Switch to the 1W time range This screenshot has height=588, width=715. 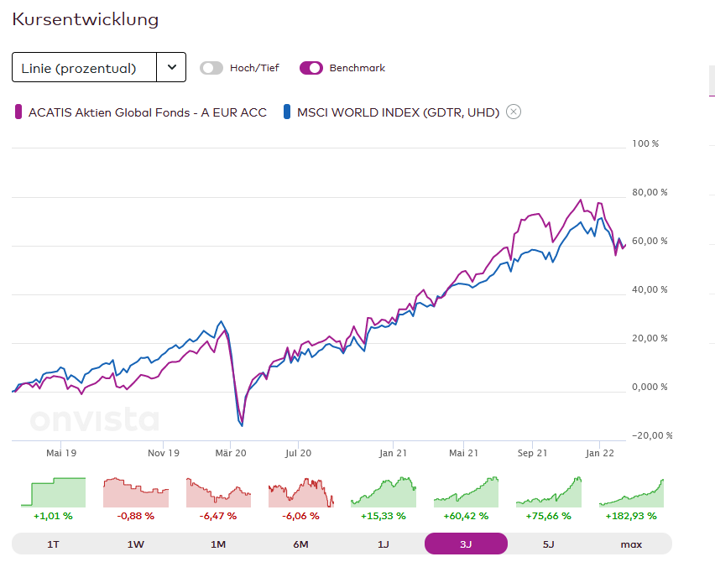point(135,544)
